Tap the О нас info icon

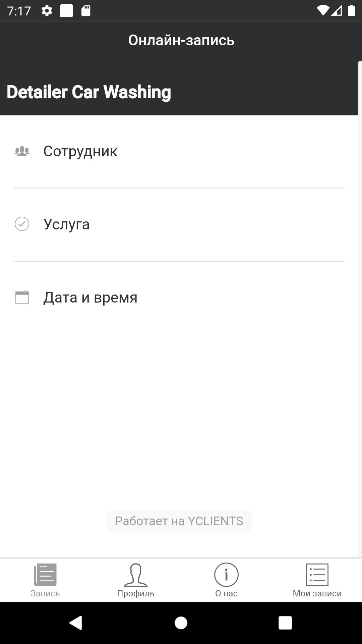tap(226, 575)
